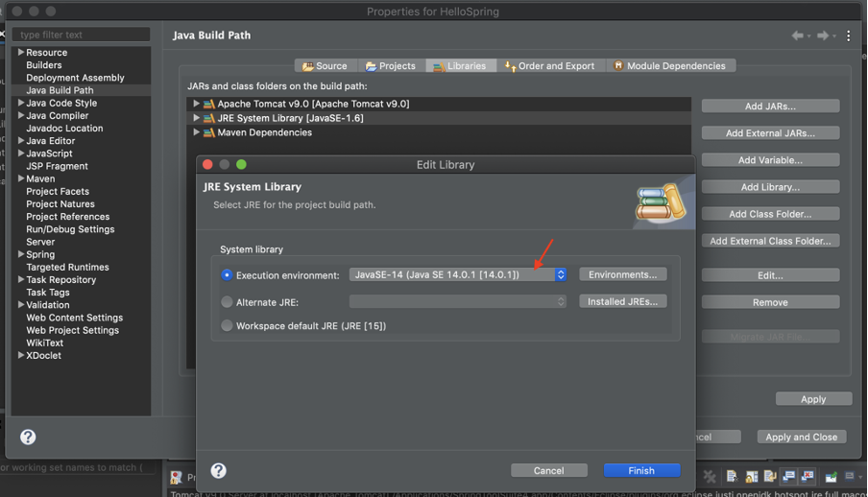Click the Remove button
868x497 pixels.
tap(770, 302)
